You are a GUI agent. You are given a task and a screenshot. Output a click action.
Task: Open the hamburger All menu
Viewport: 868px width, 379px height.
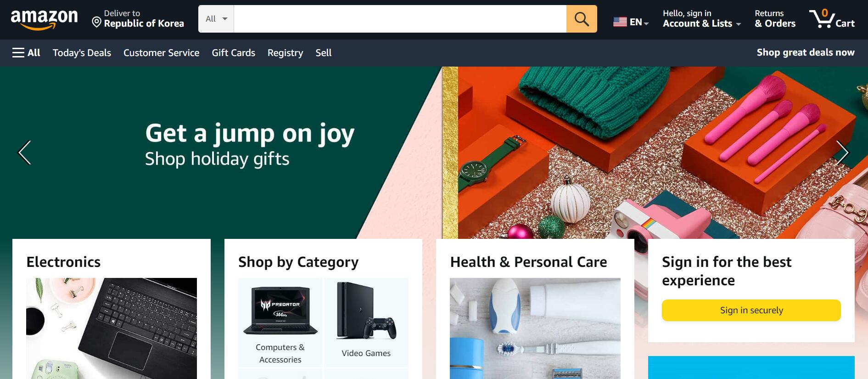pyautogui.click(x=26, y=53)
